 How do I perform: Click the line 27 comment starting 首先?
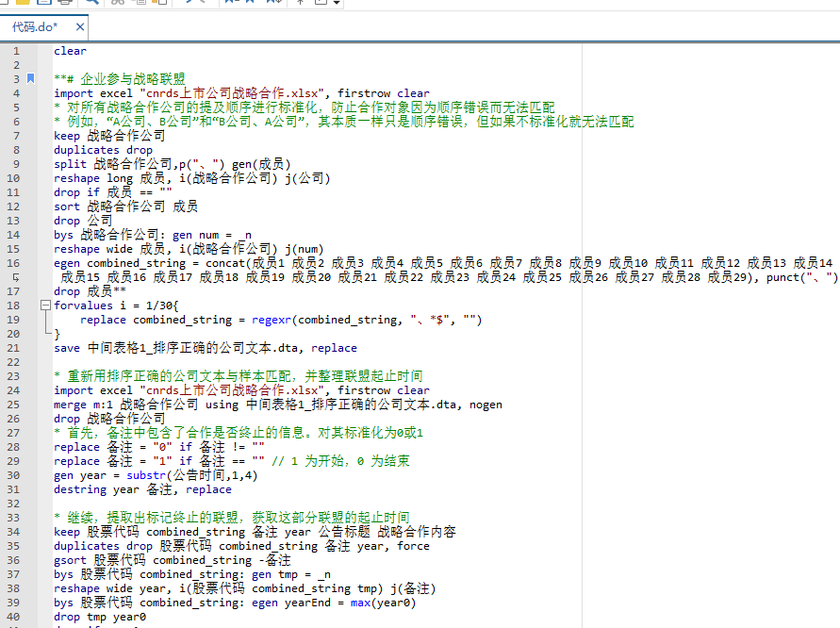point(239,433)
